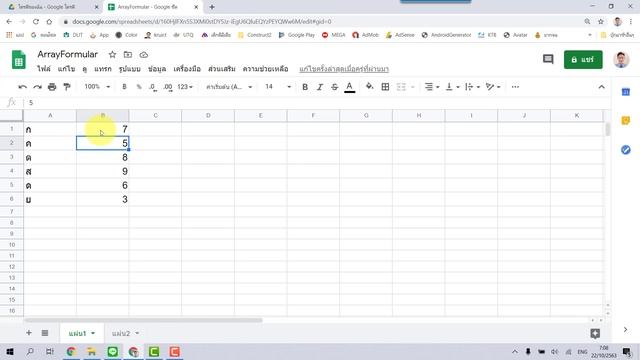
Task: Open vertical align dropdown
Action: [x=452, y=87]
